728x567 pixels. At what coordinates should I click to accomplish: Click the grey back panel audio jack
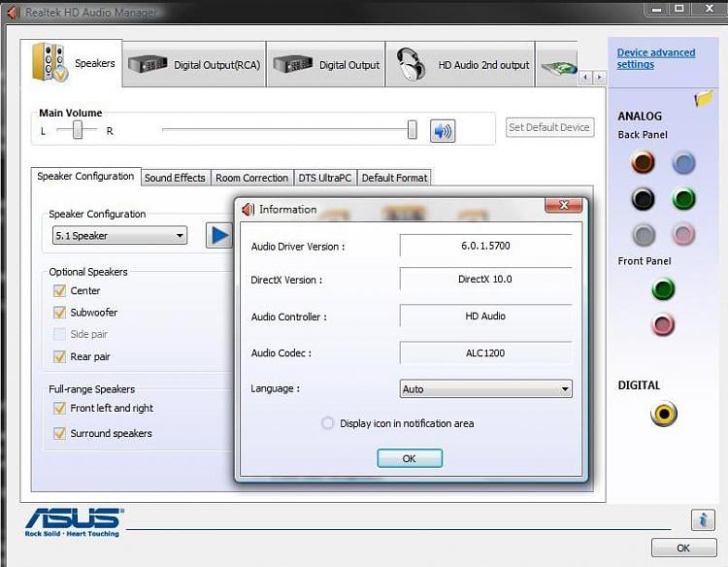tap(644, 235)
